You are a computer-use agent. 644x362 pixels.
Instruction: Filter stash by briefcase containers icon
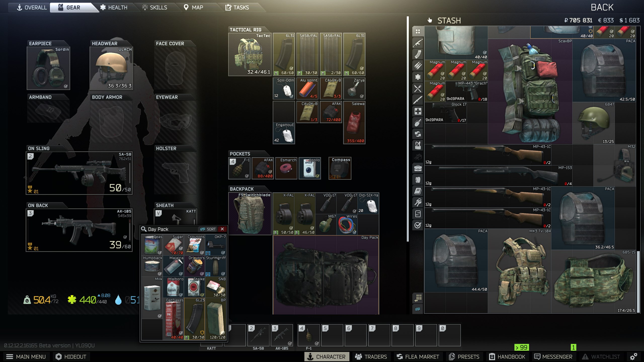[418, 168]
